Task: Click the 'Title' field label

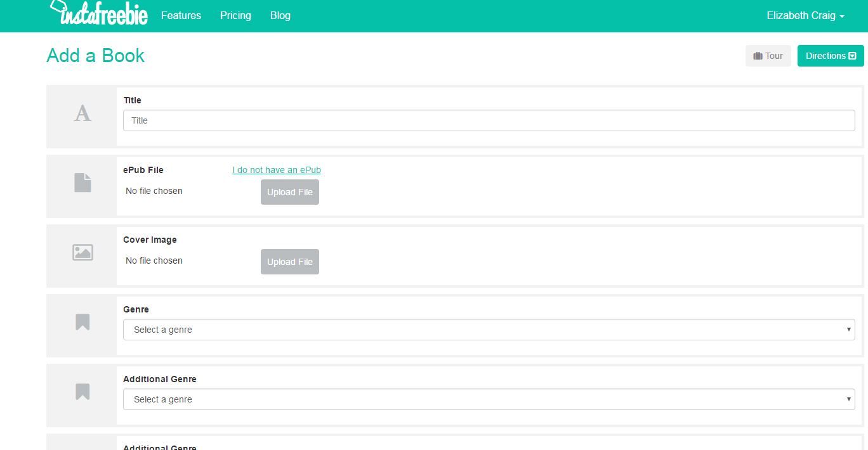Action: [133, 100]
